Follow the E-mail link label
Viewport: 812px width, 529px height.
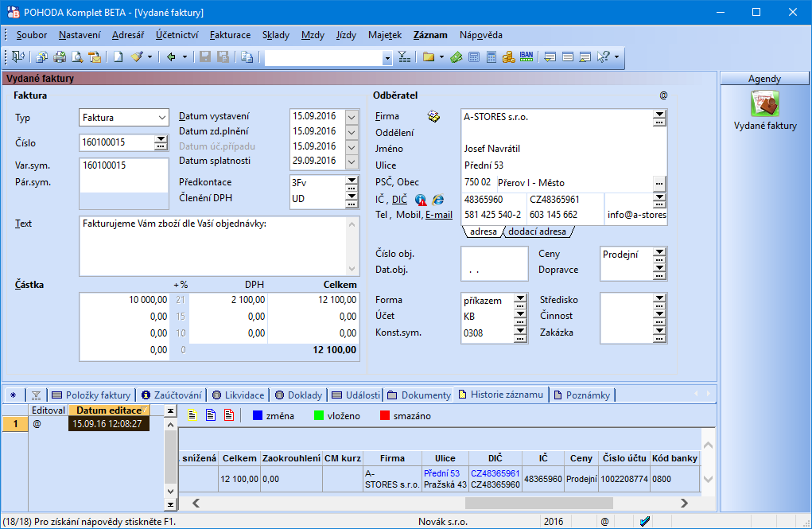(439, 215)
